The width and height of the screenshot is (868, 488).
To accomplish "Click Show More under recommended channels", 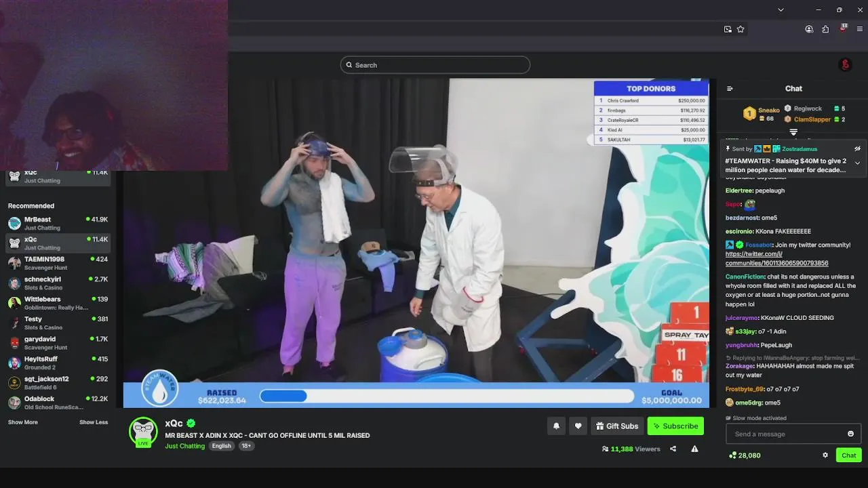I will pyautogui.click(x=23, y=422).
